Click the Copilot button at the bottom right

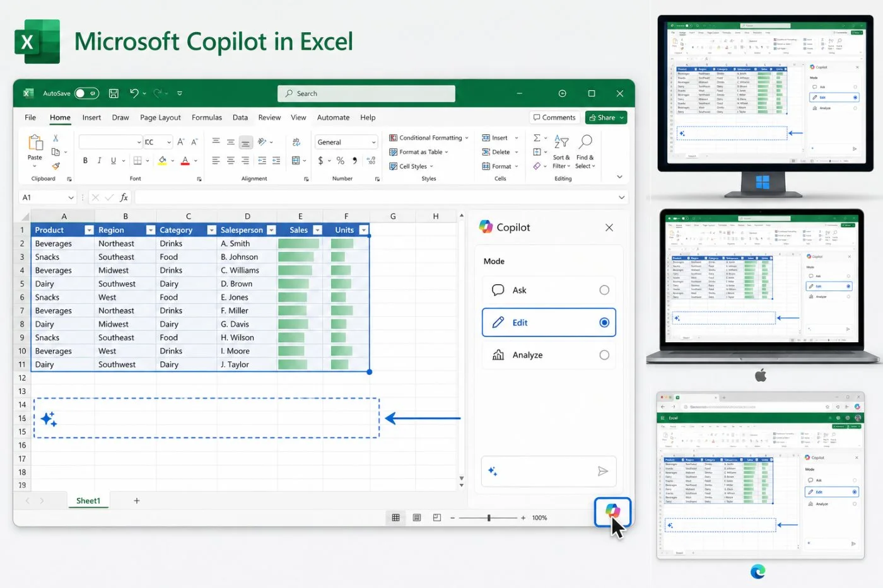pyautogui.click(x=612, y=512)
